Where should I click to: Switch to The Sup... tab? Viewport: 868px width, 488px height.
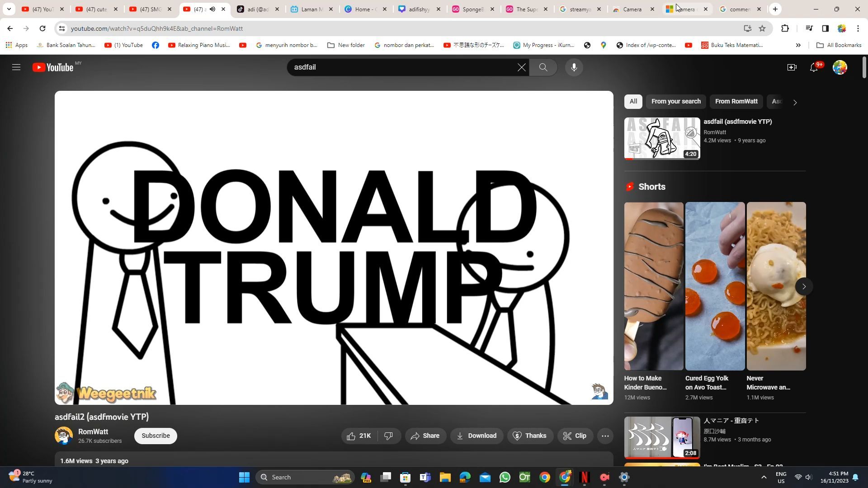(x=527, y=9)
